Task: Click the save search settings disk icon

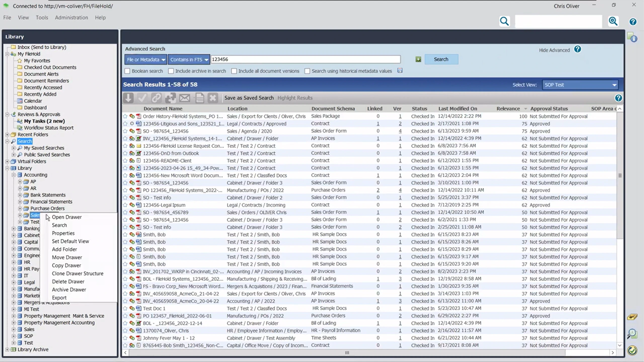Action: tap(400, 71)
